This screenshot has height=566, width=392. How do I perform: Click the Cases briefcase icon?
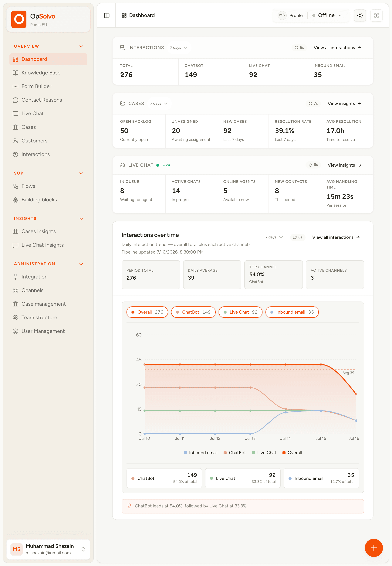pyautogui.click(x=15, y=127)
